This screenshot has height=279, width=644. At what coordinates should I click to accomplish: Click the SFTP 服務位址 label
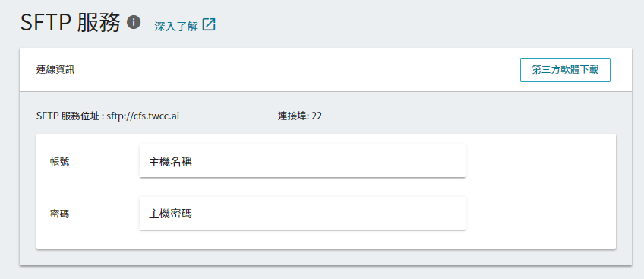(68, 116)
